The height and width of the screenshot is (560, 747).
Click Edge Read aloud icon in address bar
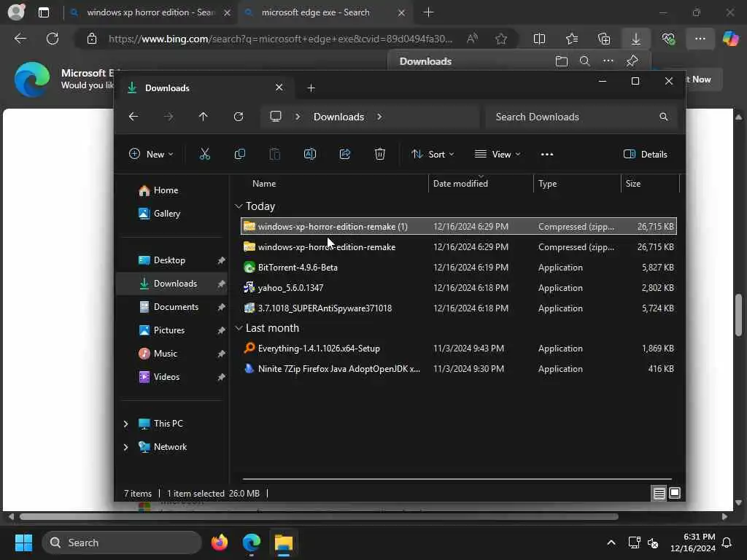(472, 39)
